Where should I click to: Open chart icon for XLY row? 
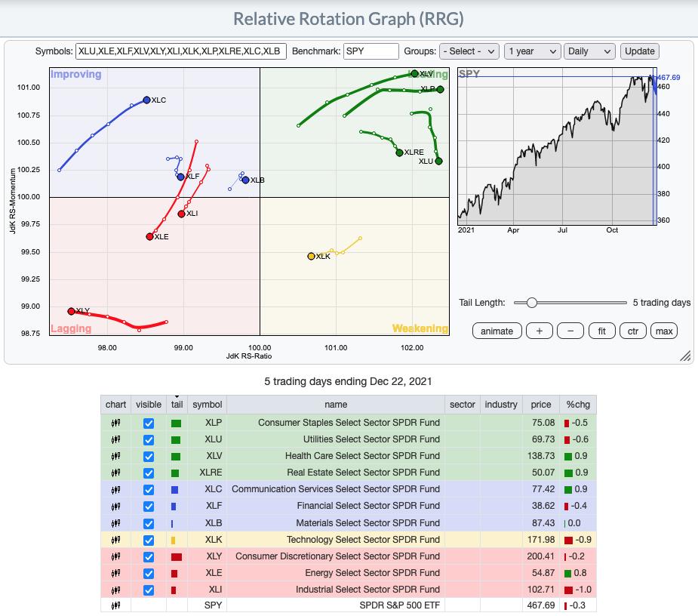pyautogui.click(x=115, y=556)
